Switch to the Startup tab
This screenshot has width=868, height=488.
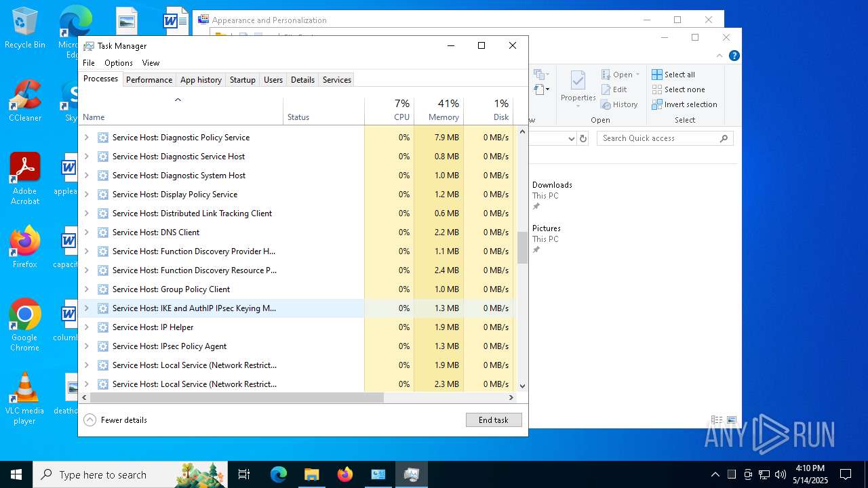[242, 80]
